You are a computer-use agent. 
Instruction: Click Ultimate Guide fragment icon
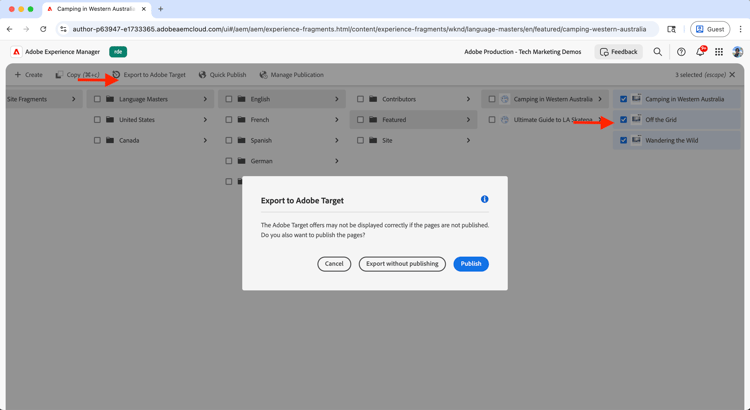coord(504,120)
